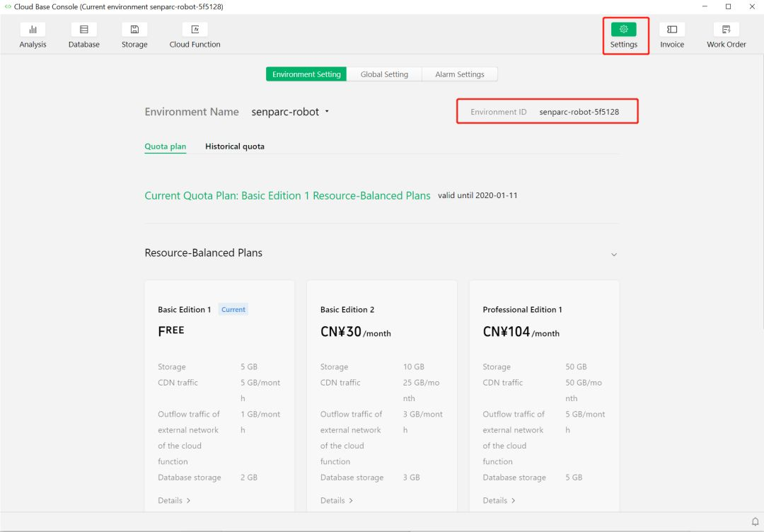Click the CN¥30 /month price

(356, 332)
